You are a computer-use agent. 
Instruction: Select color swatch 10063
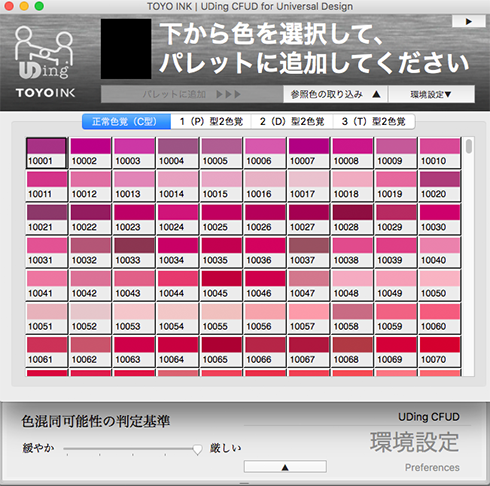pyautogui.click(x=134, y=351)
